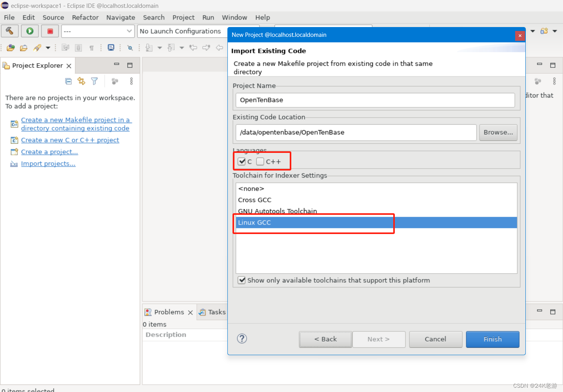This screenshot has width=563, height=392.
Task: Open dropdown arrow right of perspective icon
Action: (x=555, y=31)
